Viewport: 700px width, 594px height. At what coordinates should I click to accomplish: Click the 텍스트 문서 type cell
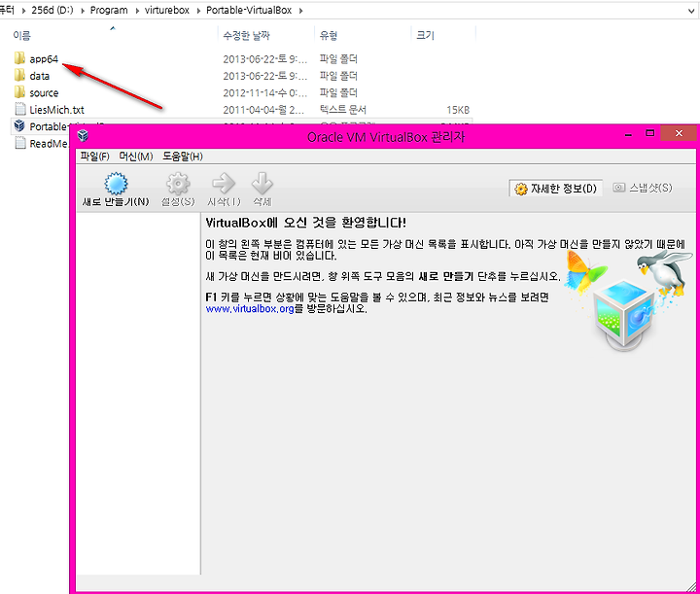tap(343, 110)
